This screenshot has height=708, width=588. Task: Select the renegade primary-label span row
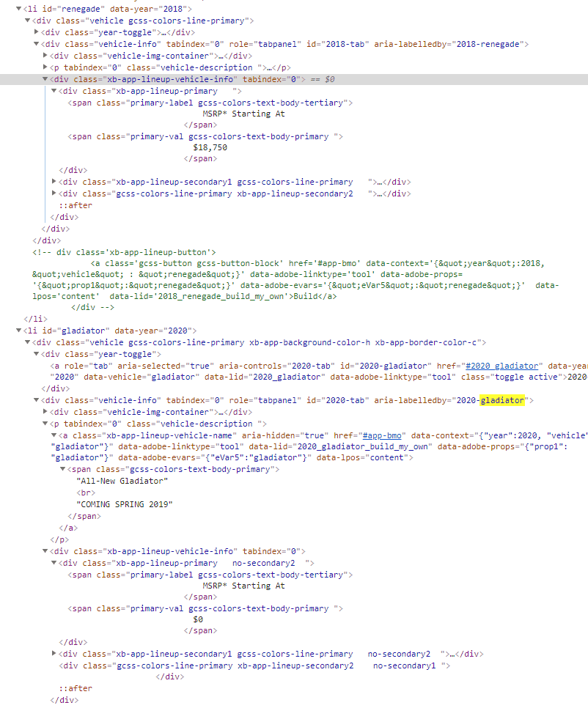[210, 103]
